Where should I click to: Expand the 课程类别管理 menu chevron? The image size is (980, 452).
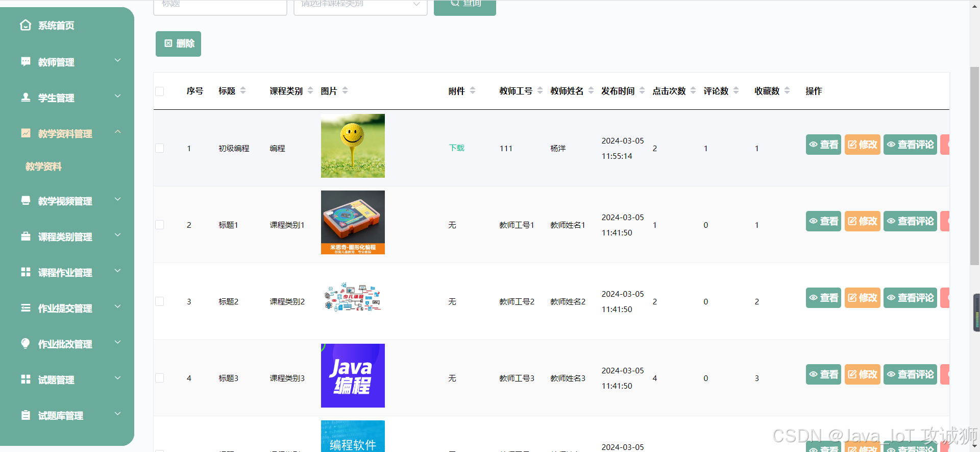click(118, 235)
